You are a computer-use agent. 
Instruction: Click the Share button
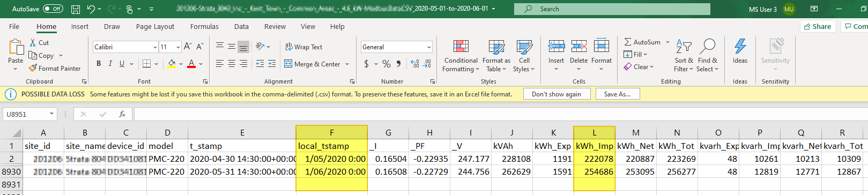[818, 26]
